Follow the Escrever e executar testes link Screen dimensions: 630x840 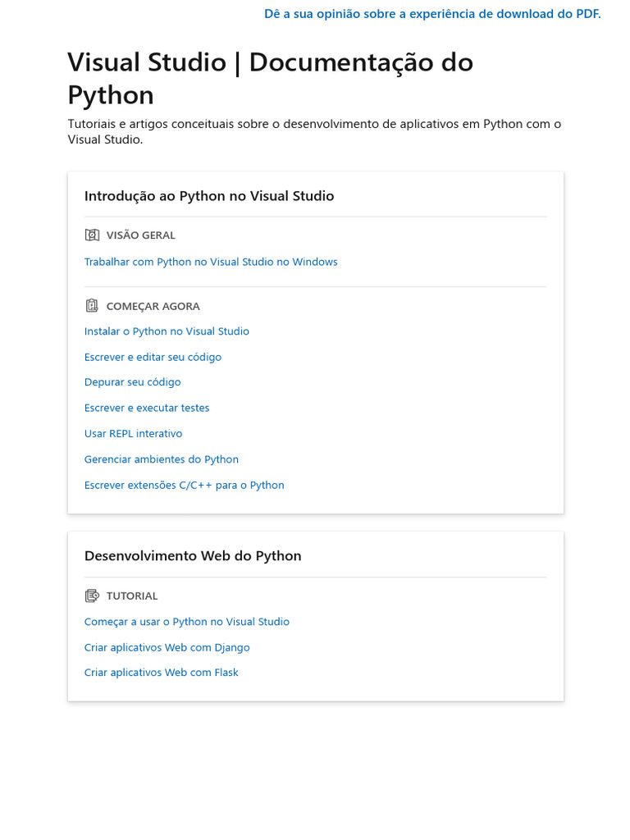tap(147, 408)
